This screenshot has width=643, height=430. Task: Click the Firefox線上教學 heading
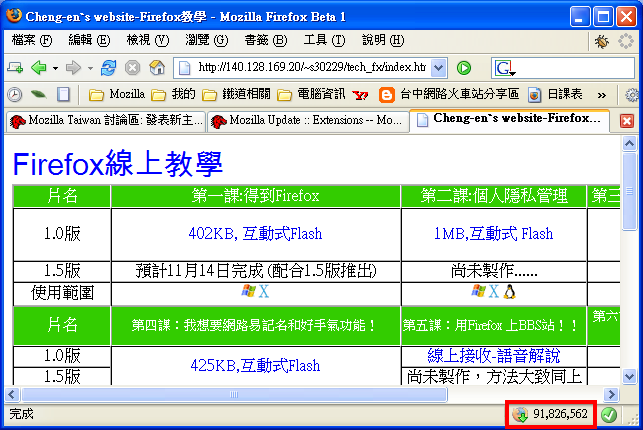(x=118, y=164)
